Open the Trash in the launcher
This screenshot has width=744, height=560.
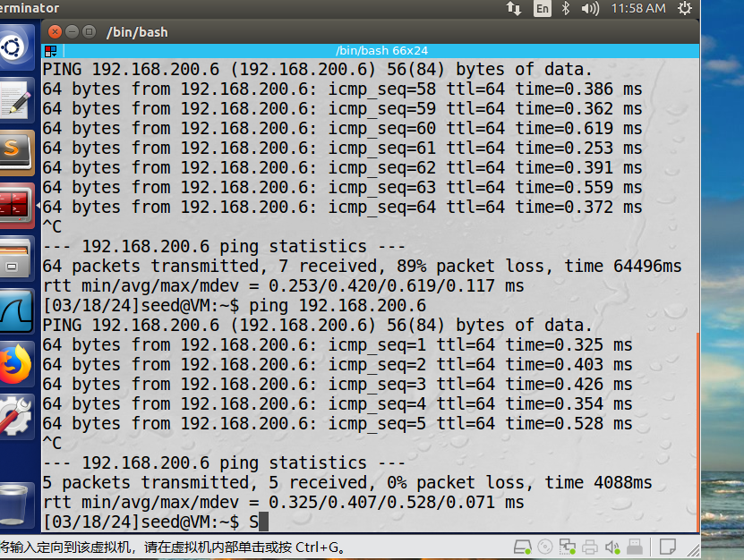16,505
